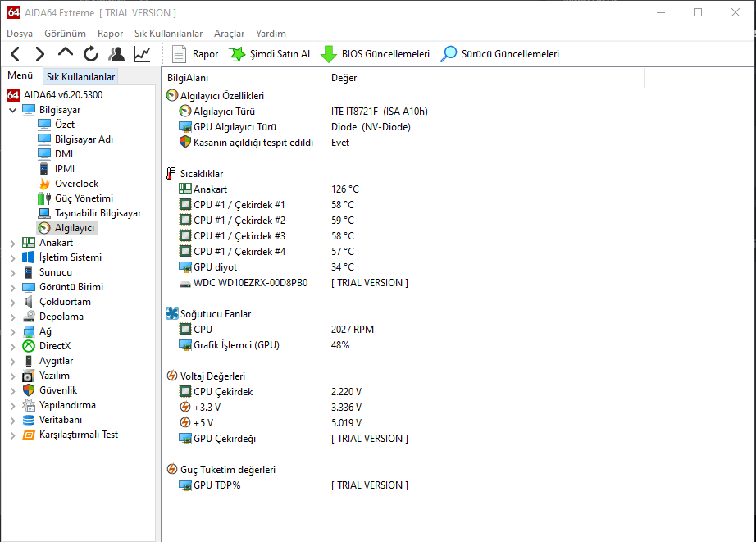The image size is (756, 542).
Task: Expand the Karşılaştırmalı Test tree node
Action: click(13, 436)
